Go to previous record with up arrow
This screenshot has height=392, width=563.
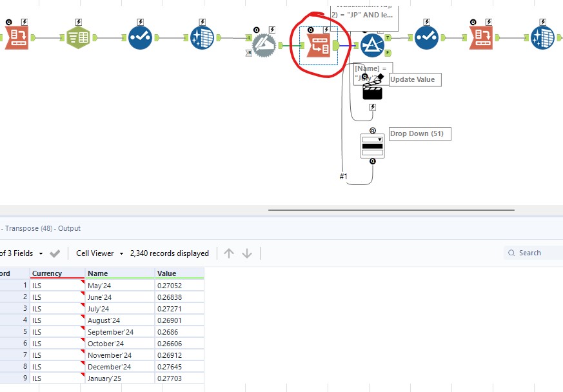point(229,253)
